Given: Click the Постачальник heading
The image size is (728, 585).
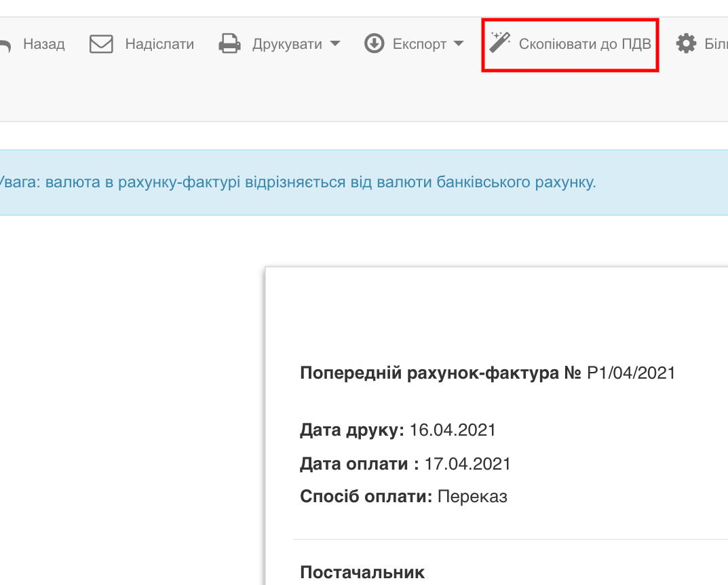Looking at the screenshot, I should tap(362, 571).
